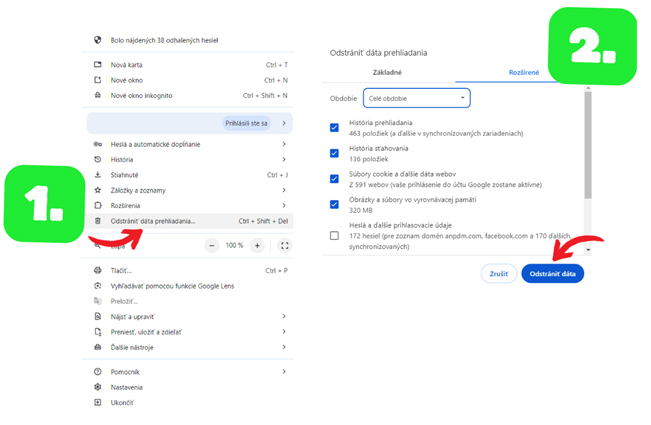Viewport: 651px width, 425px height.
Task: Click the História clock icon
Action: click(97, 159)
